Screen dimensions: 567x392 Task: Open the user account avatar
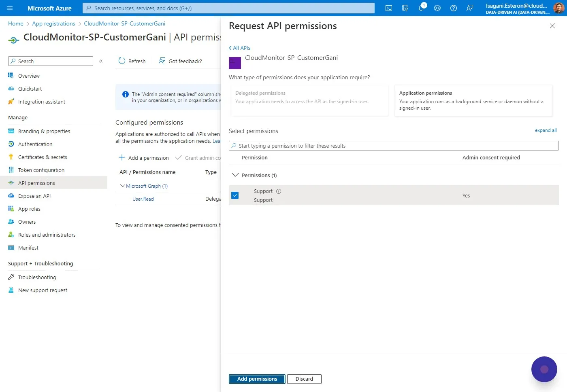click(558, 8)
